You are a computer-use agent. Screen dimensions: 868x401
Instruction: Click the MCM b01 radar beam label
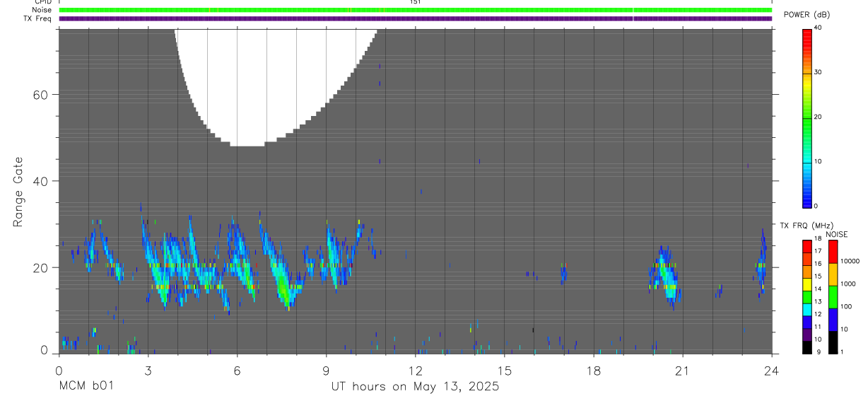click(87, 387)
